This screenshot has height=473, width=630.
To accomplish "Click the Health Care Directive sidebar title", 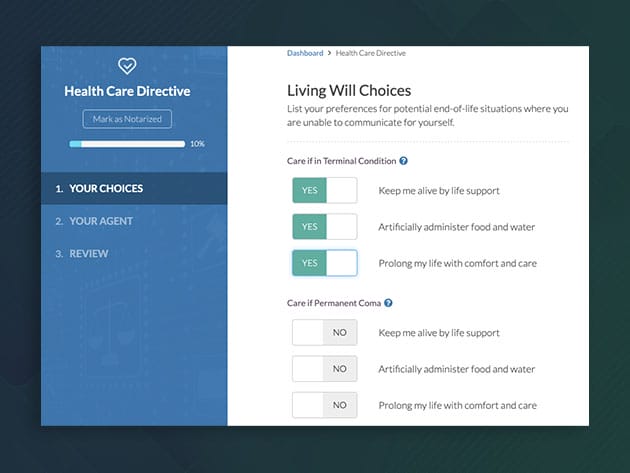I will click(x=127, y=92).
